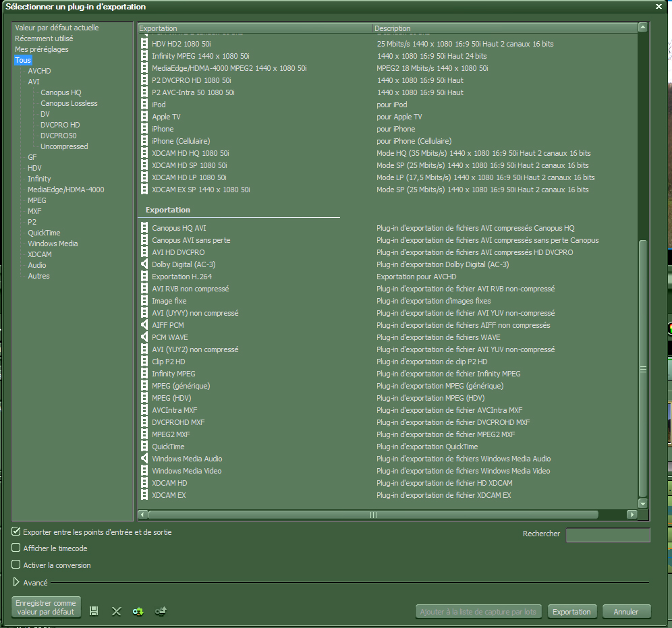Click the speaker icon beside PCM WAVE
Image resolution: width=672 pixels, height=628 pixels.
pos(144,337)
